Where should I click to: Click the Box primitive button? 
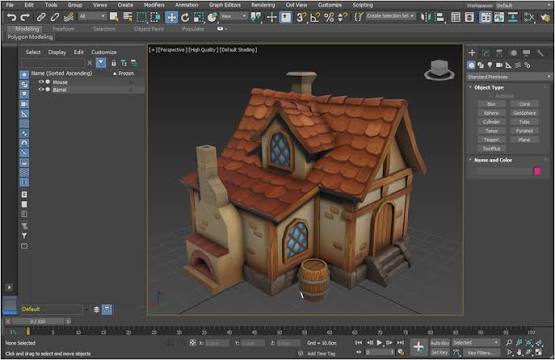491,104
